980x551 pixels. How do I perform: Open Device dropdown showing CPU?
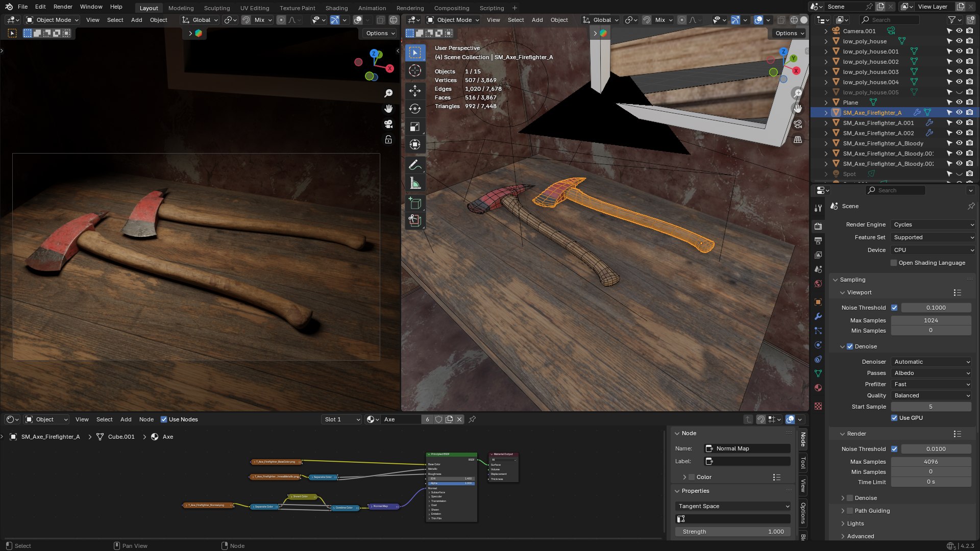click(933, 250)
